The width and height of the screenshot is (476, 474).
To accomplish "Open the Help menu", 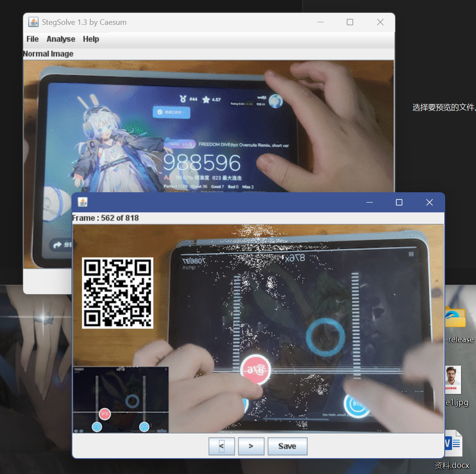I will click(x=91, y=39).
